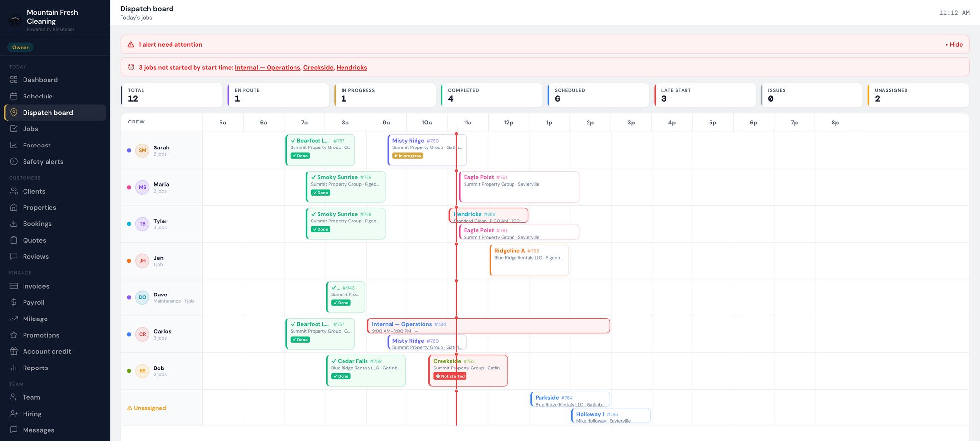Click the Messages chat icon

[14, 430]
